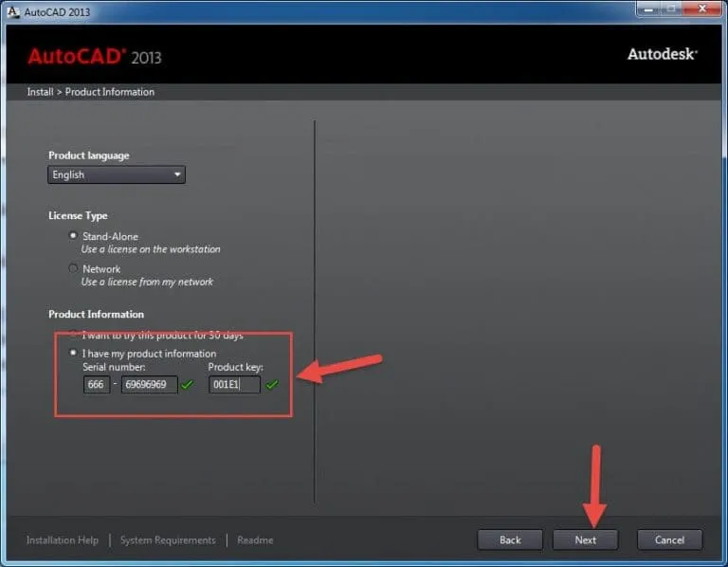
Task: Open the Installation Help link
Action: tap(63, 540)
